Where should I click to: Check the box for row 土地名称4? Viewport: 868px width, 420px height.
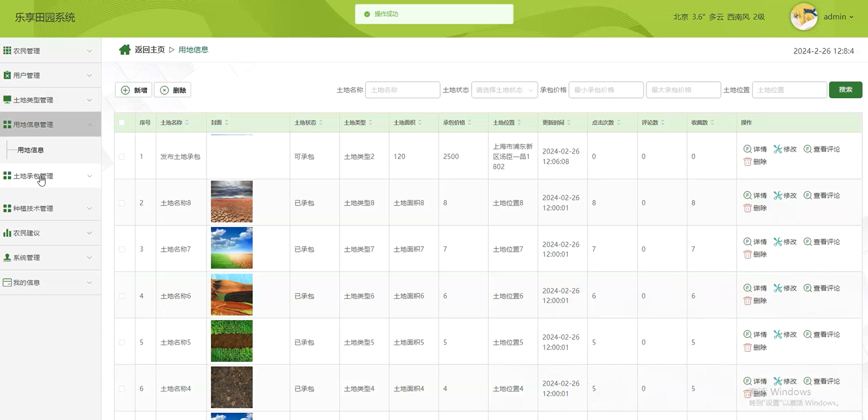coord(122,389)
